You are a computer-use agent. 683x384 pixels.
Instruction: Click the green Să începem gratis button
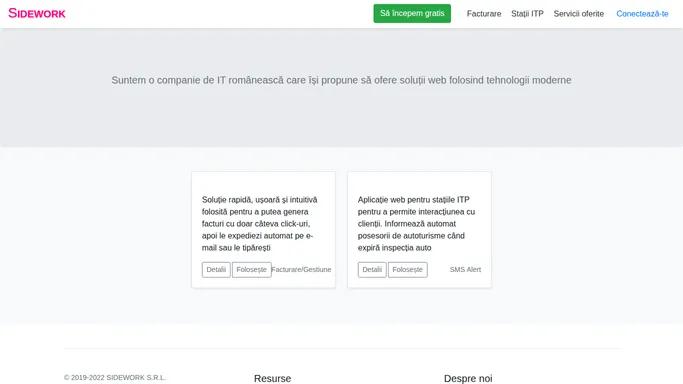[x=412, y=13]
